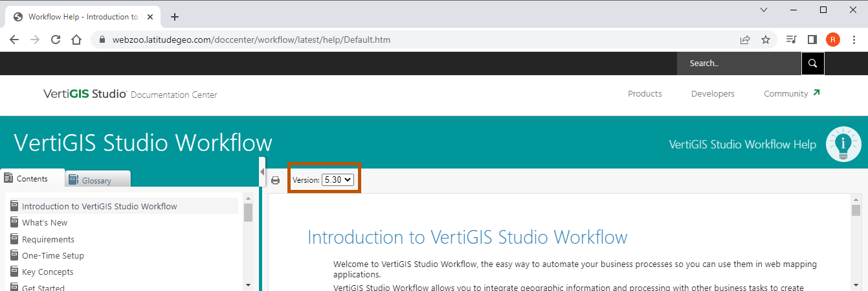Viewport: 868px width, 291px height.
Task: Open the media controls icon in Chrome toolbar
Action: coord(791,40)
